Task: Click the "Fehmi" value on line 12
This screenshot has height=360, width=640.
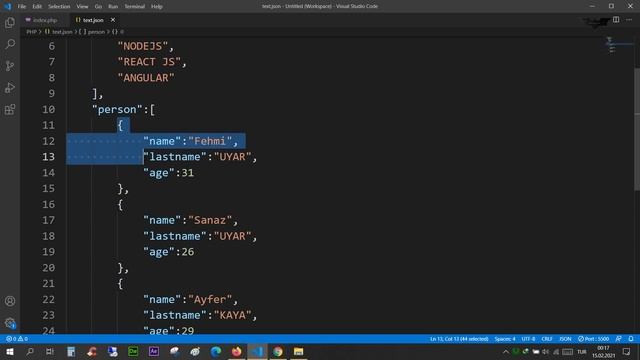Action: (x=210, y=141)
